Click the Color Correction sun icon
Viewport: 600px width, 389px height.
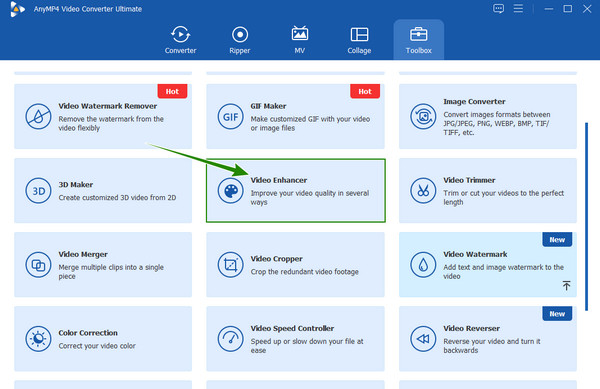pos(38,339)
